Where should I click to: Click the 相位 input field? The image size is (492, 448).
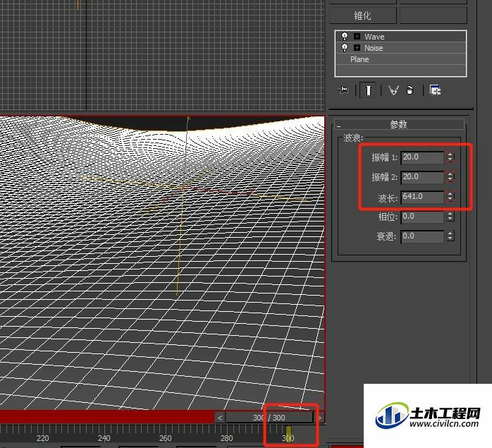click(422, 217)
